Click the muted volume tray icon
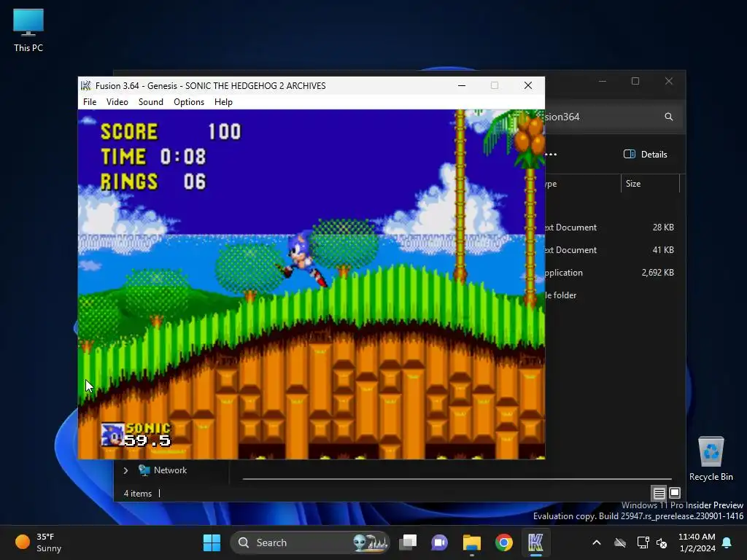The height and width of the screenshot is (560, 747). (662, 542)
